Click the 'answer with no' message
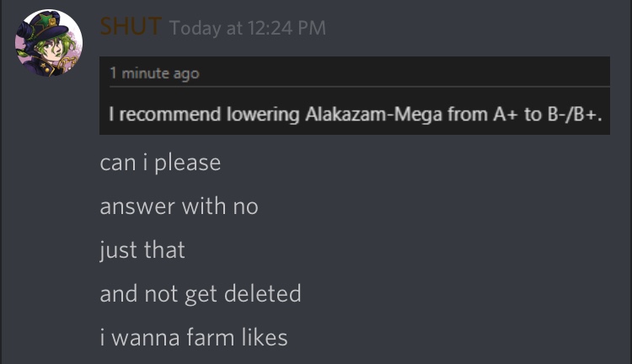The height and width of the screenshot is (364, 632). (179, 206)
